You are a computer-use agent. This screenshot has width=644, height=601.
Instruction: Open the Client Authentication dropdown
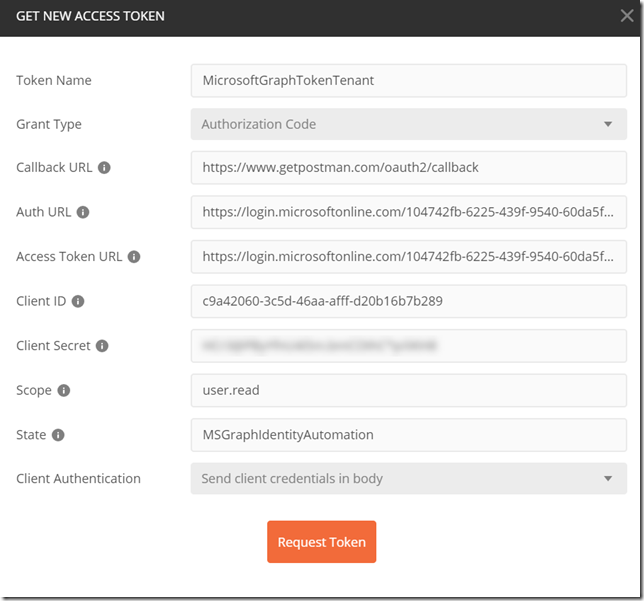tap(409, 479)
